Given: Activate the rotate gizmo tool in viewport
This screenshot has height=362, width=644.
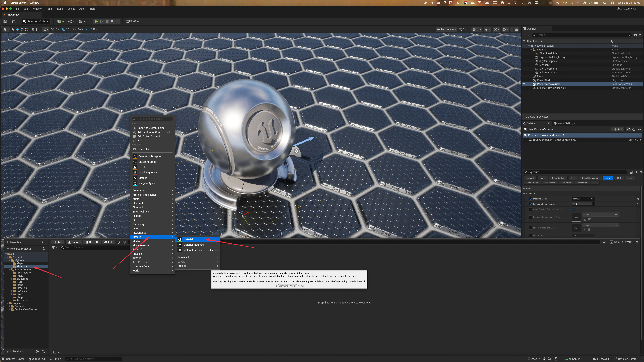Looking at the screenshot, I should point(22,29).
